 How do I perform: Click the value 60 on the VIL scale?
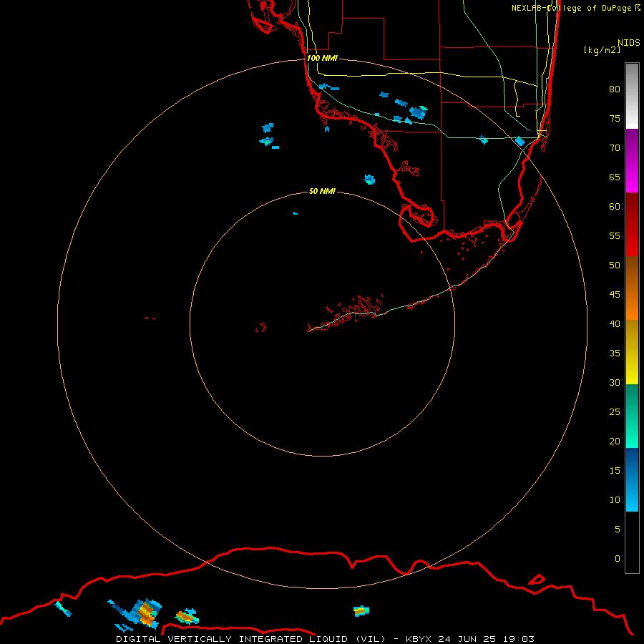coord(615,207)
